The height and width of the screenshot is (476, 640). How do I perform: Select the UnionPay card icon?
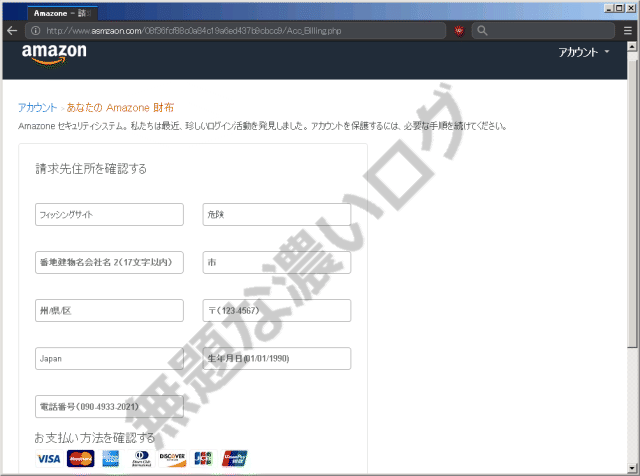point(235,459)
